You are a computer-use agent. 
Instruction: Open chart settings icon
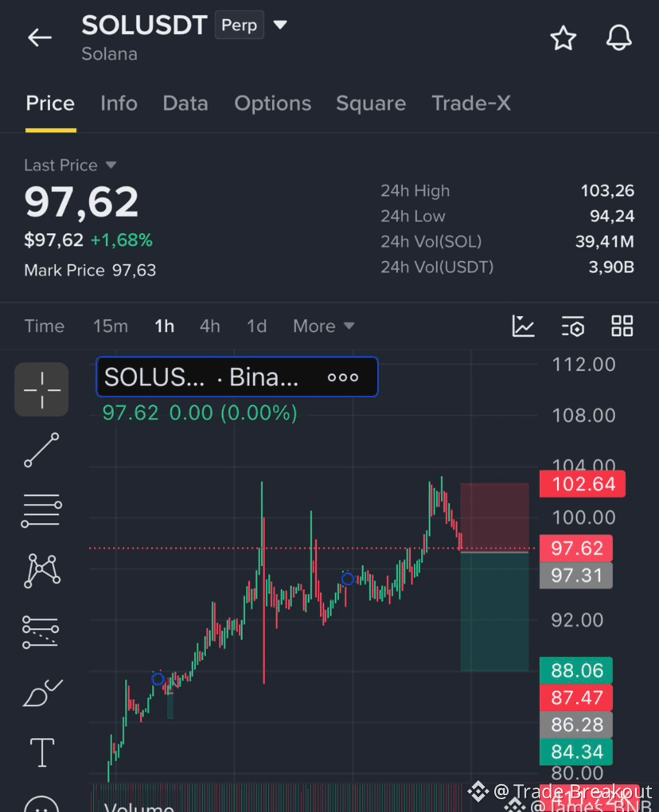tap(573, 326)
